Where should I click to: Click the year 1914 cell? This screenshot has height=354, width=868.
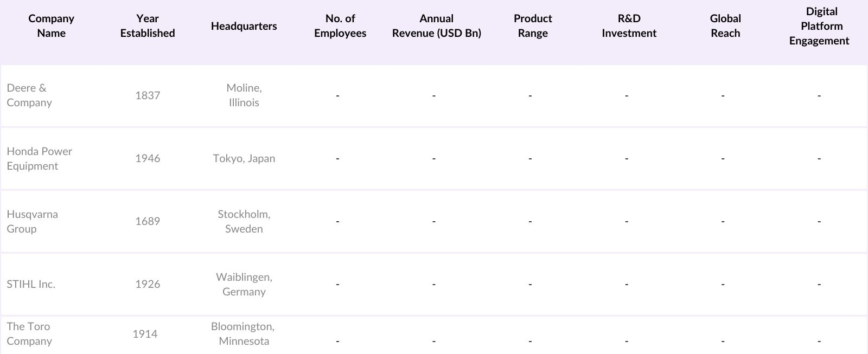145,334
